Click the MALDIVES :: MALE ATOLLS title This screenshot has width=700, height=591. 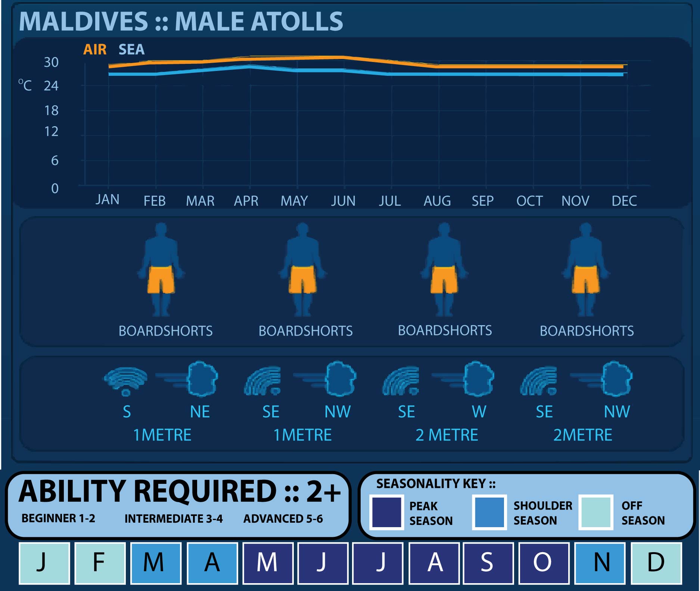point(181,22)
